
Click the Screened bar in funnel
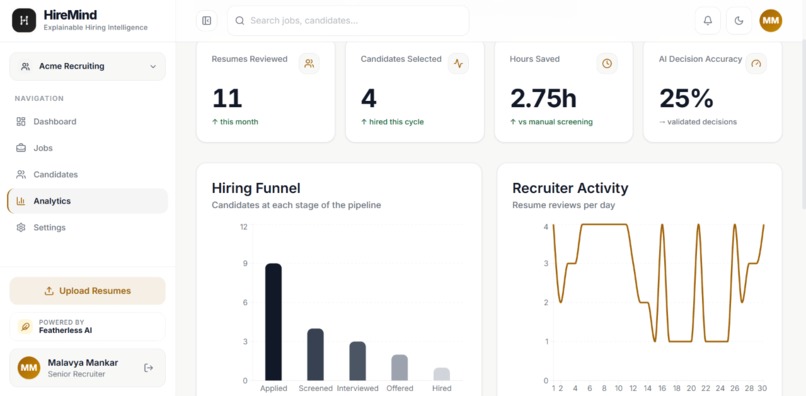click(x=316, y=354)
